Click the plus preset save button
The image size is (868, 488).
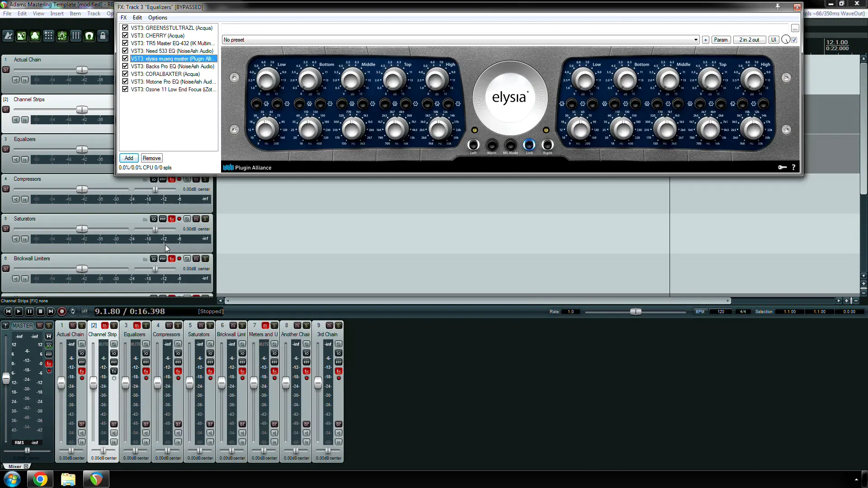[x=705, y=40]
